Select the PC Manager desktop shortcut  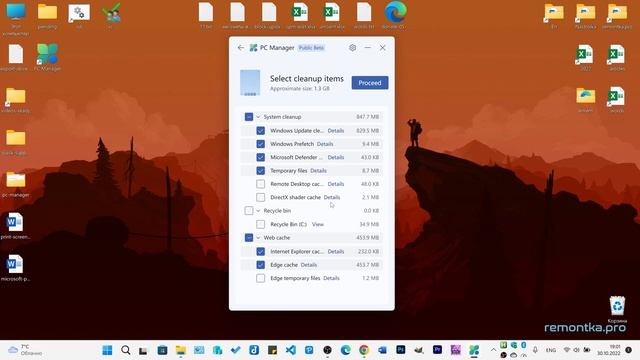[47, 57]
